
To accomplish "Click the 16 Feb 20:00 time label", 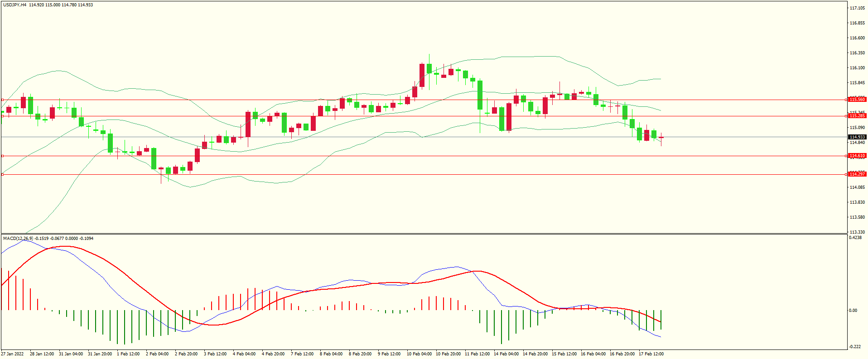I will [622, 354].
